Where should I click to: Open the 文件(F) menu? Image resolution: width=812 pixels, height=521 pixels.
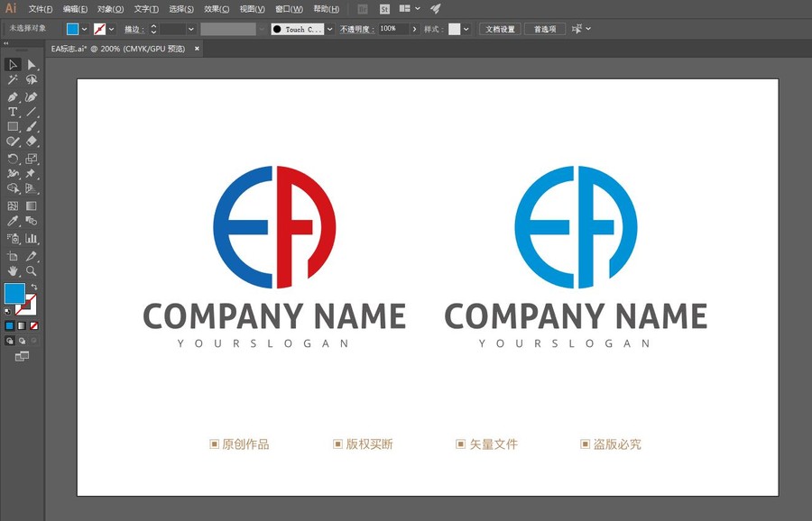[x=41, y=9]
